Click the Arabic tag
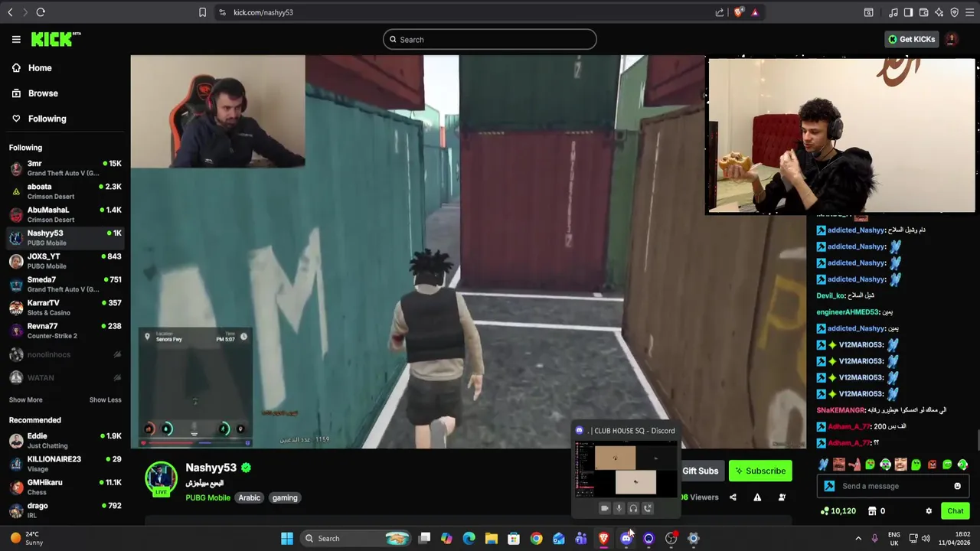 [250, 497]
